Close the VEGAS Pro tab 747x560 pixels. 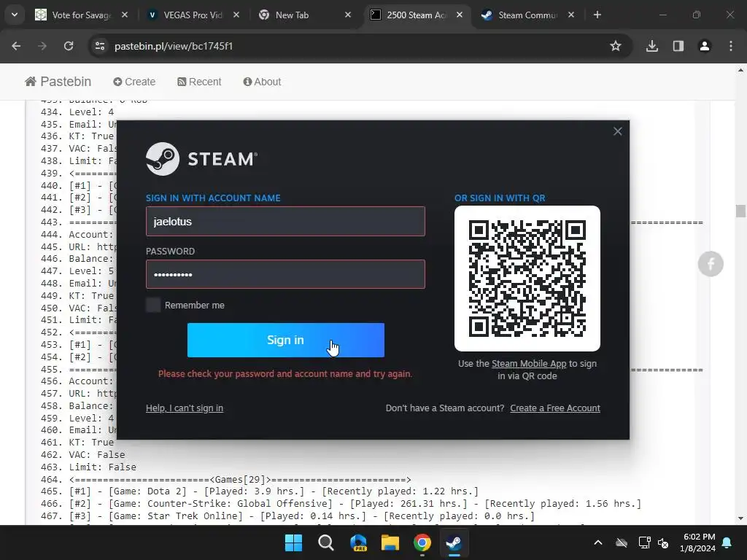click(236, 15)
